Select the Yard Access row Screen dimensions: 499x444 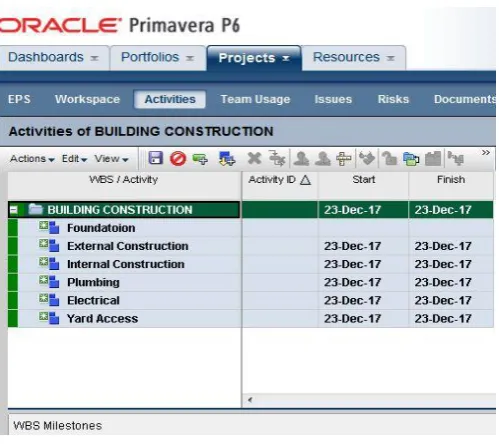[250, 318]
